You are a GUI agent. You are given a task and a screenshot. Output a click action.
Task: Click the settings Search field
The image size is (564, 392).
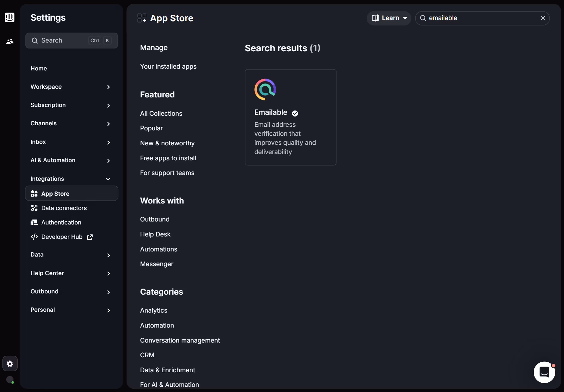(72, 40)
